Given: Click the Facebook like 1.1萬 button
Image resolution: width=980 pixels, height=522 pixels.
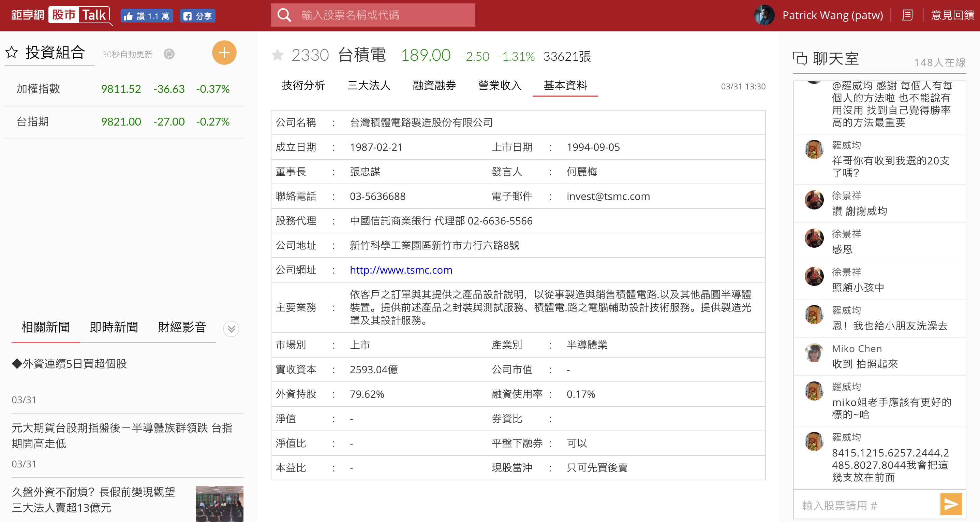Looking at the screenshot, I should pyautogui.click(x=147, y=16).
